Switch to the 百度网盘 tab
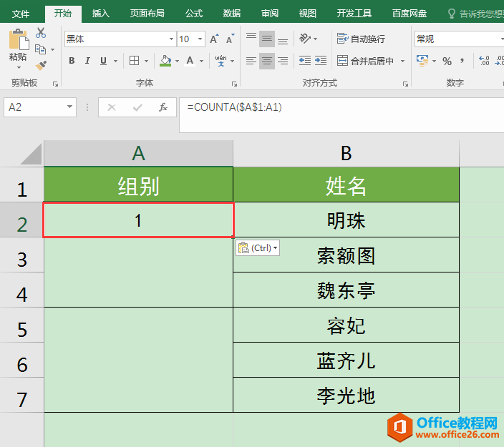 pos(409,14)
